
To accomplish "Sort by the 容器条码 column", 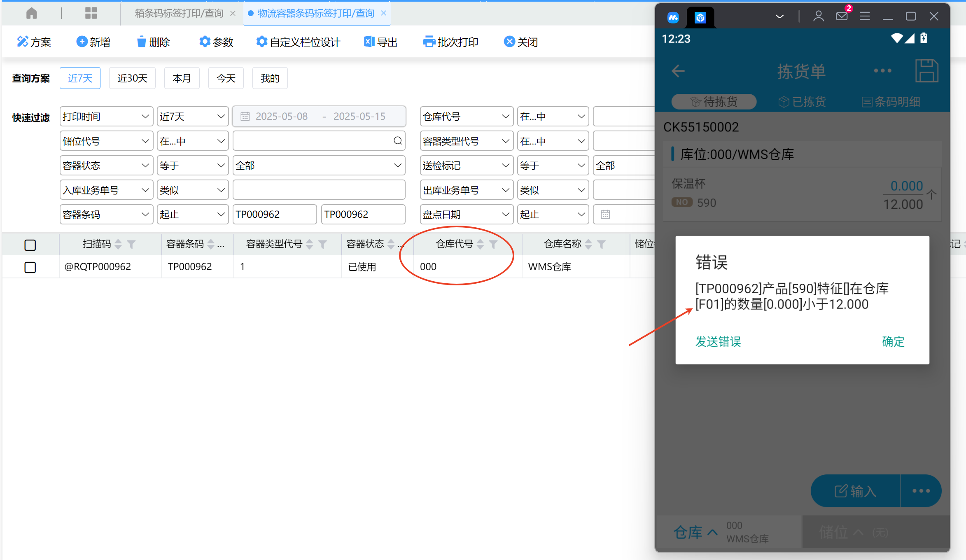I will (x=211, y=244).
